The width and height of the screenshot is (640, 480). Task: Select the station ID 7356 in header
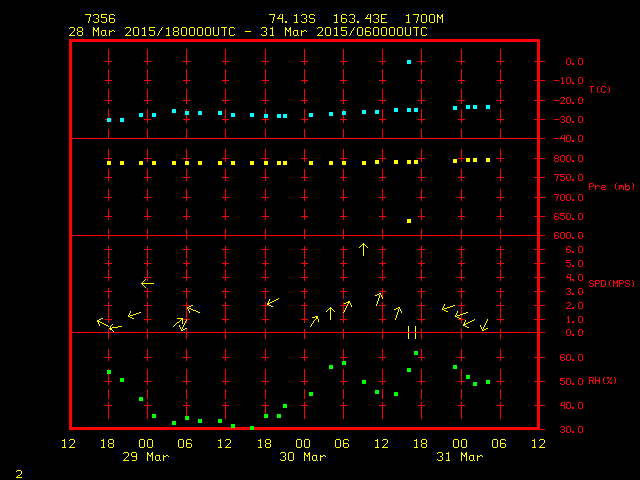[x=99, y=19]
